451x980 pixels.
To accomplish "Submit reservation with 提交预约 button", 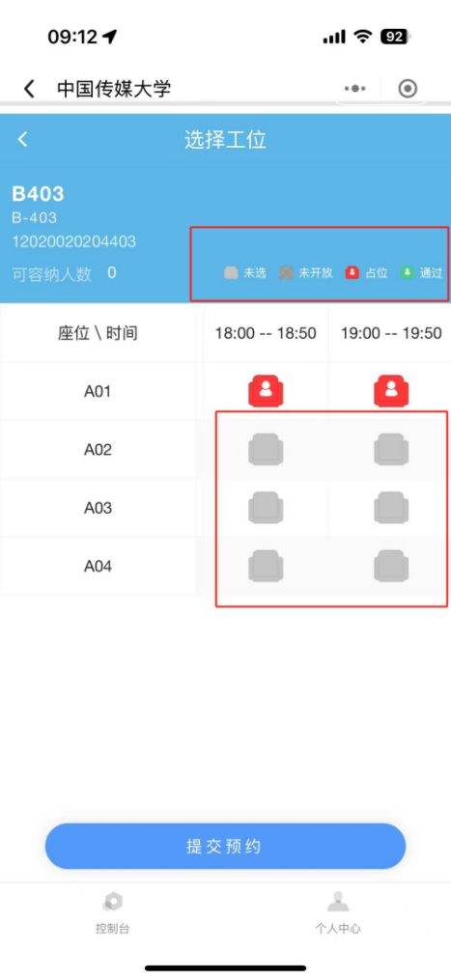I will point(225,846).
